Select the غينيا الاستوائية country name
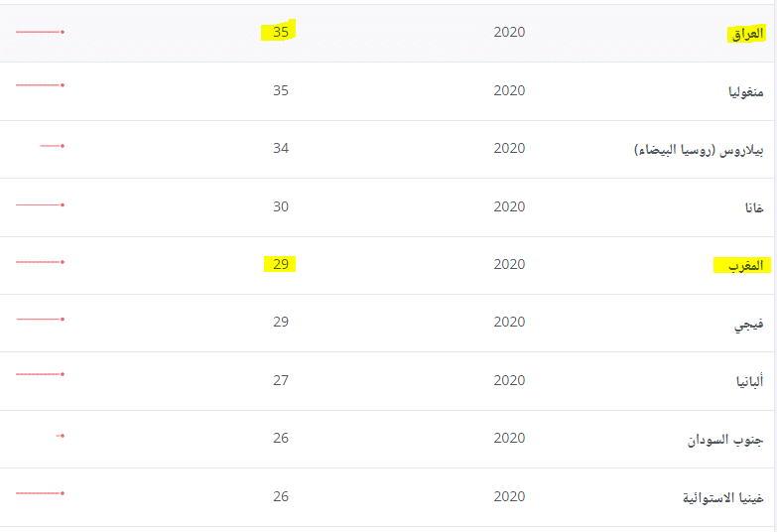This screenshot has width=777, height=532. click(722, 496)
